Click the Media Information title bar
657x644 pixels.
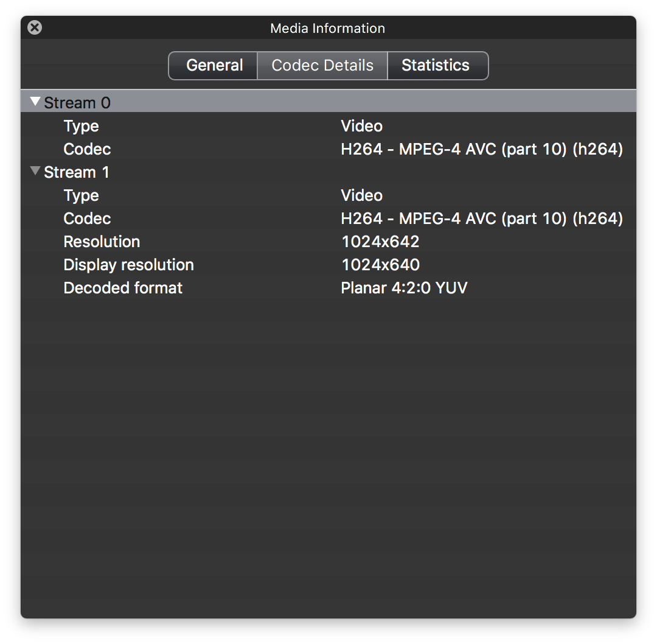click(x=328, y=27)
